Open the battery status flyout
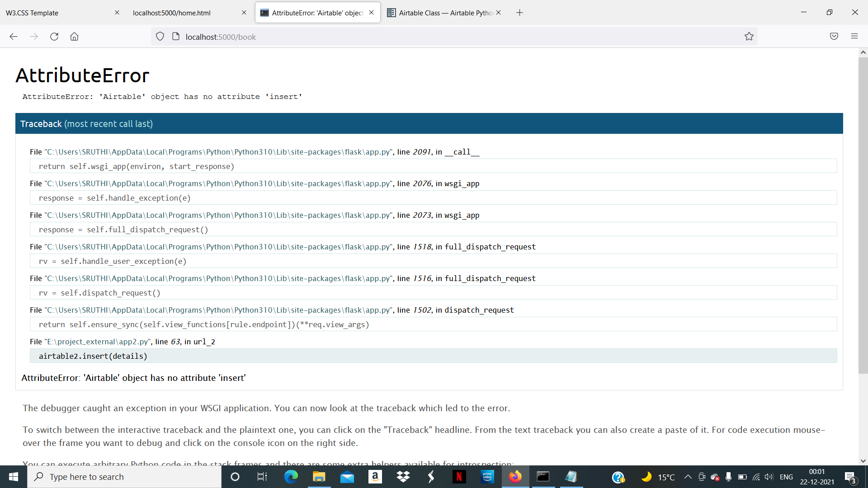Viewport: 868px width, 488px height. pyautogui.click(x=742, y=477)
